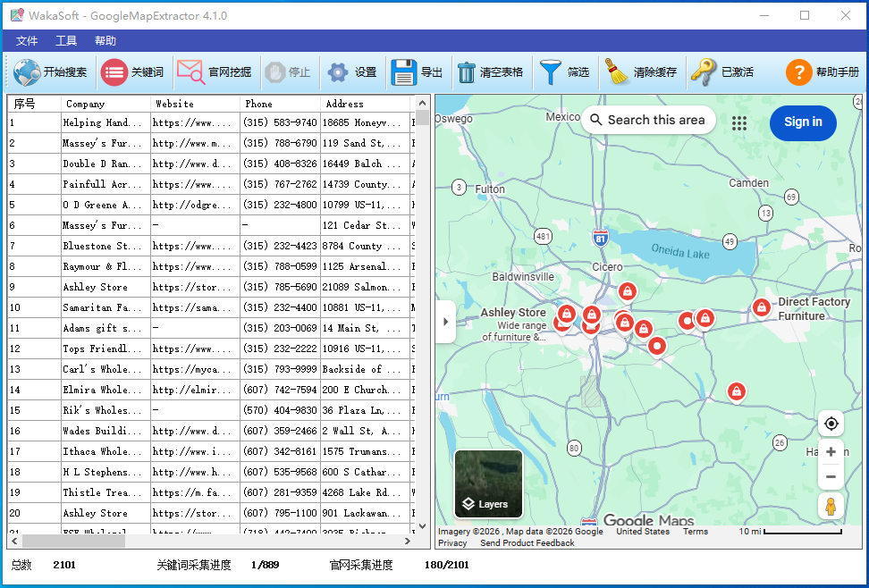Open the red Keywords list icon

[x=114, y=72]
